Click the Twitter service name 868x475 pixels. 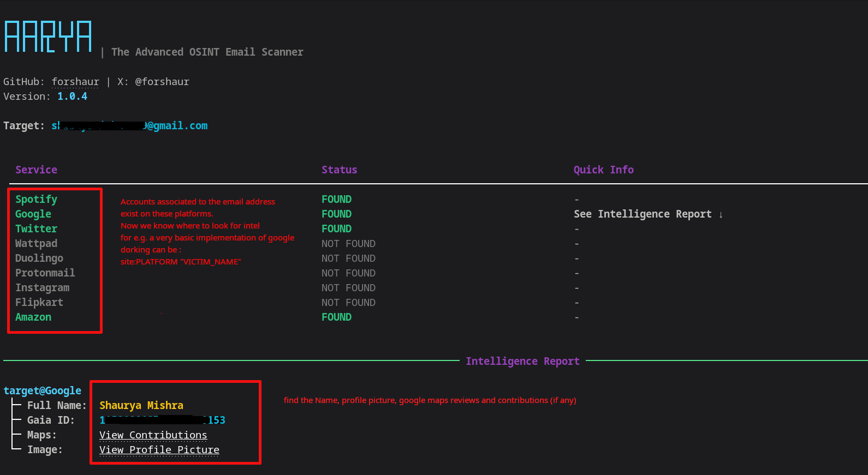pyautogui.click(x=36, y=229)
